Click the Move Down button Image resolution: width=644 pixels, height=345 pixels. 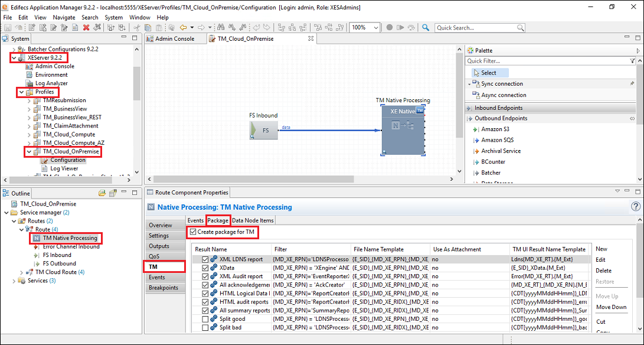612,307
